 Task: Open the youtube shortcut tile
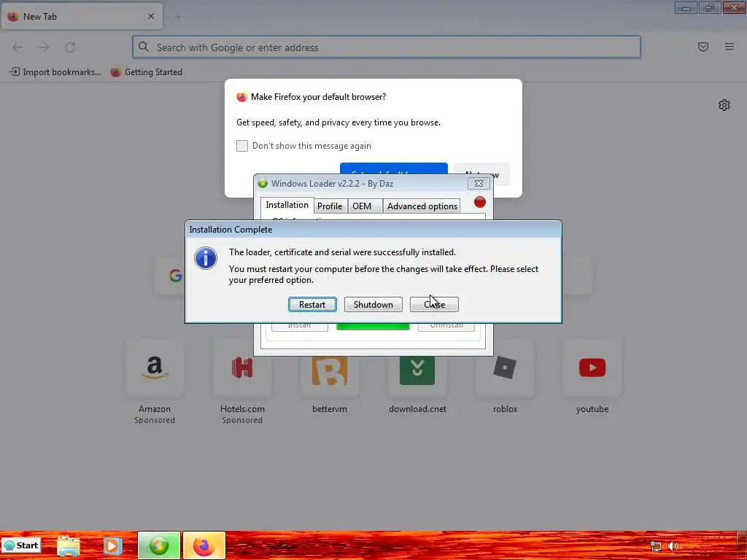(592, 367)
